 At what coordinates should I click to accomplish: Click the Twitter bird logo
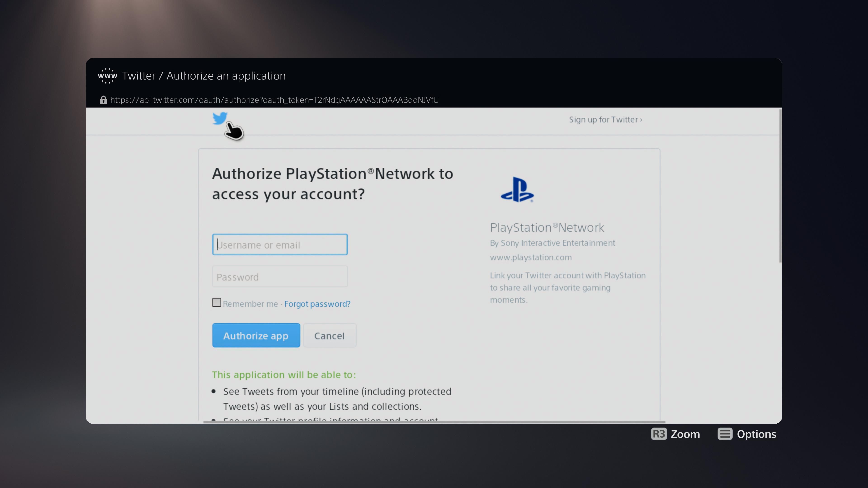[x=220, y=119]
